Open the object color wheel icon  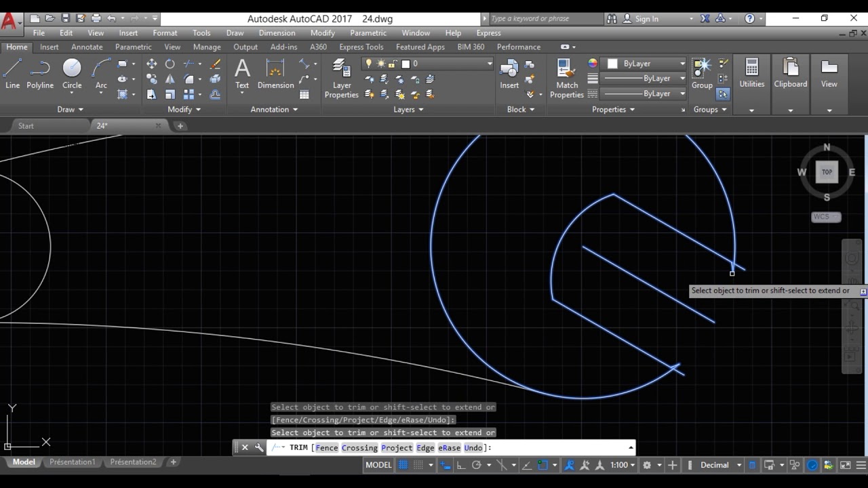pyautogui.click(x=593, y=63)
